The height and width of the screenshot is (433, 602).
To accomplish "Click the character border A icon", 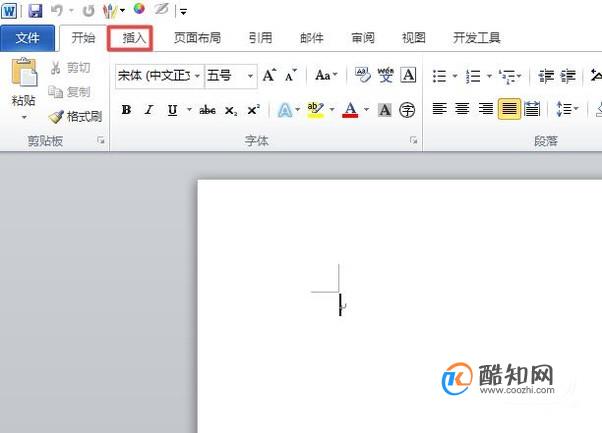I will [x=408, y=75].
